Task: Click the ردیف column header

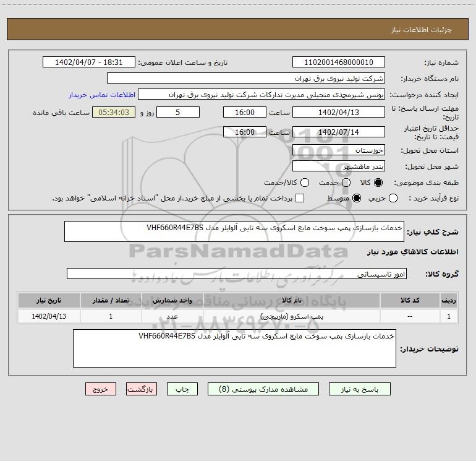Action: point(449,300)
